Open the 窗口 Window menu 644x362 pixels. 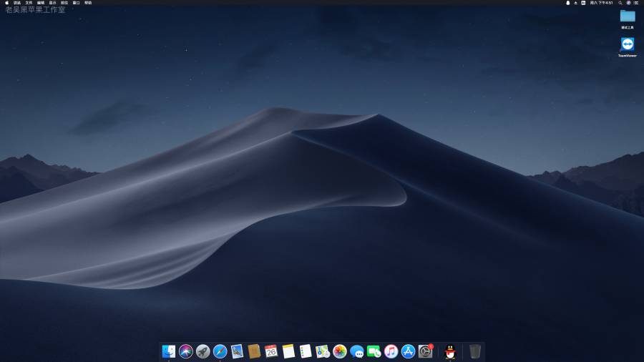77,3
